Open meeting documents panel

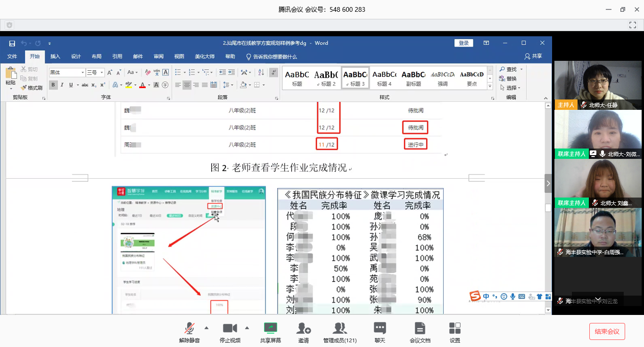[x=420, y=332]
